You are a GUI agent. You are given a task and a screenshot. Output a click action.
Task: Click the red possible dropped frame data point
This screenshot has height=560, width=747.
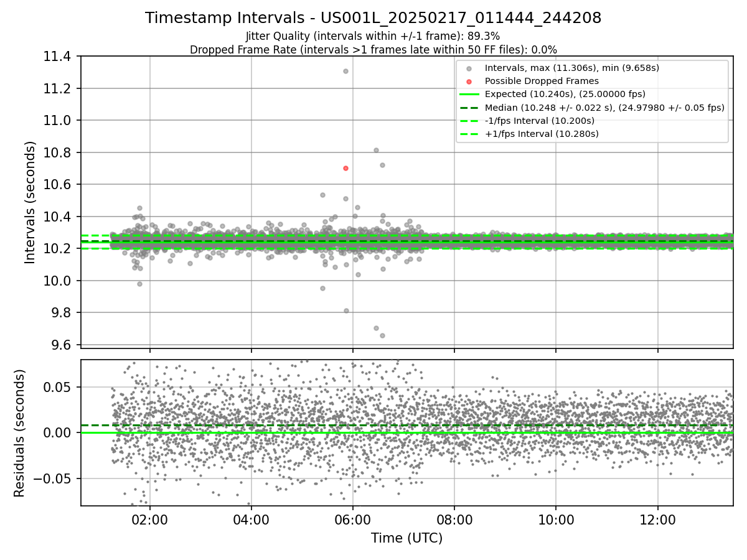tap(345, 168)
